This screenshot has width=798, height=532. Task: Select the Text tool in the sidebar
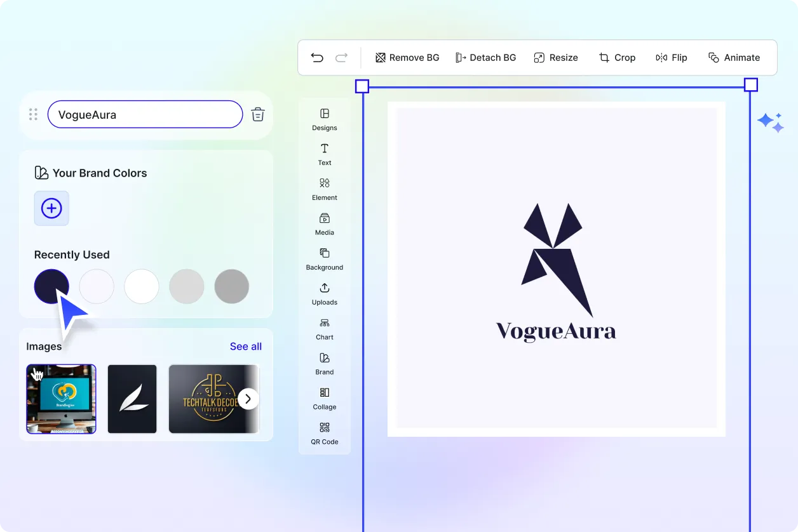point(325,154)
